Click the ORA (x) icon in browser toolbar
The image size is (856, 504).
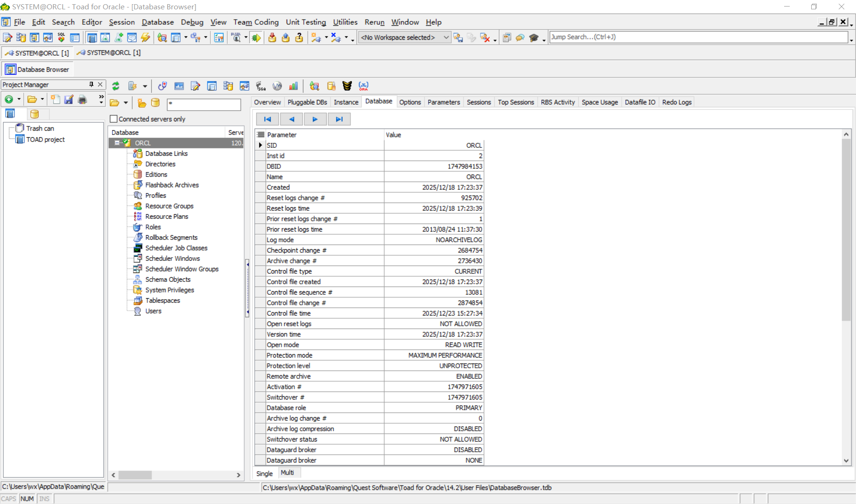coord(364,86)
